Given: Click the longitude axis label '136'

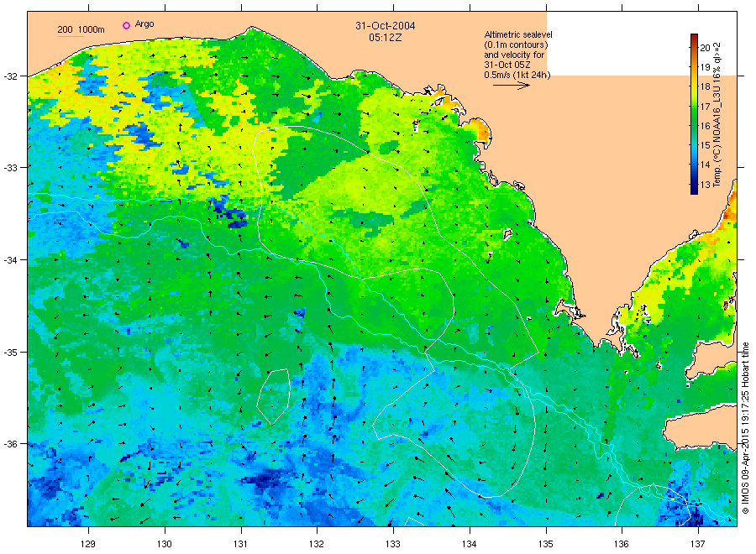Looking at the screenshot, I should (x=622, y=544).
